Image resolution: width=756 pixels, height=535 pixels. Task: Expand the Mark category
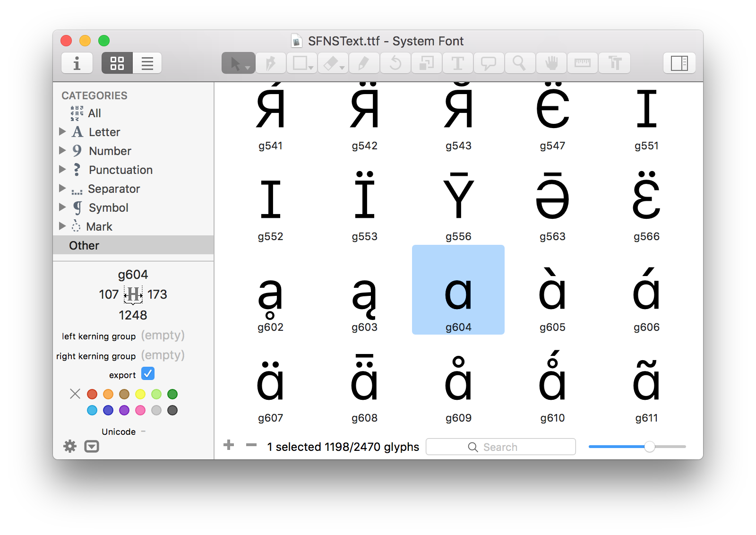point(62,226)
